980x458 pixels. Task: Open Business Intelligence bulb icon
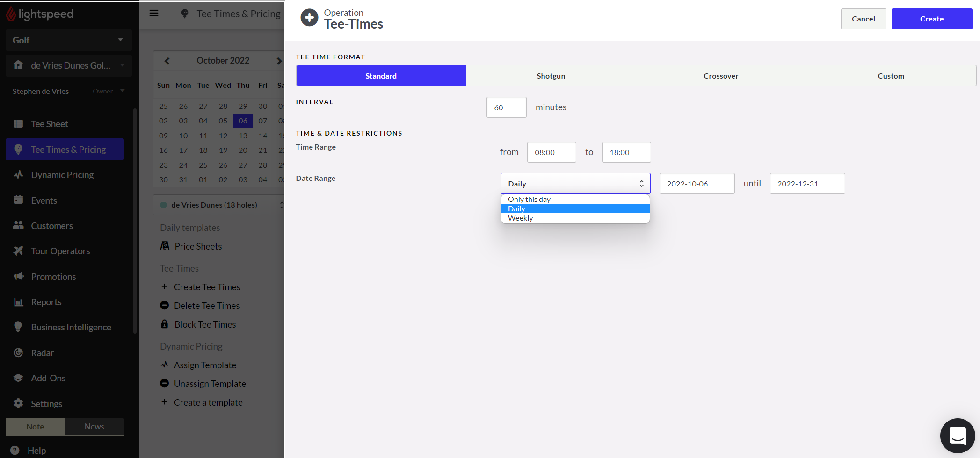(18, 327)
